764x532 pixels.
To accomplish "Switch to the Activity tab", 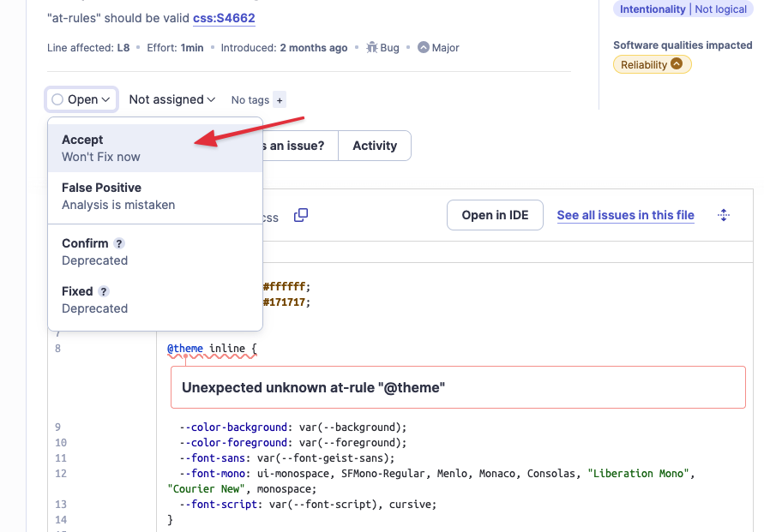I will [x=375, y=146].
